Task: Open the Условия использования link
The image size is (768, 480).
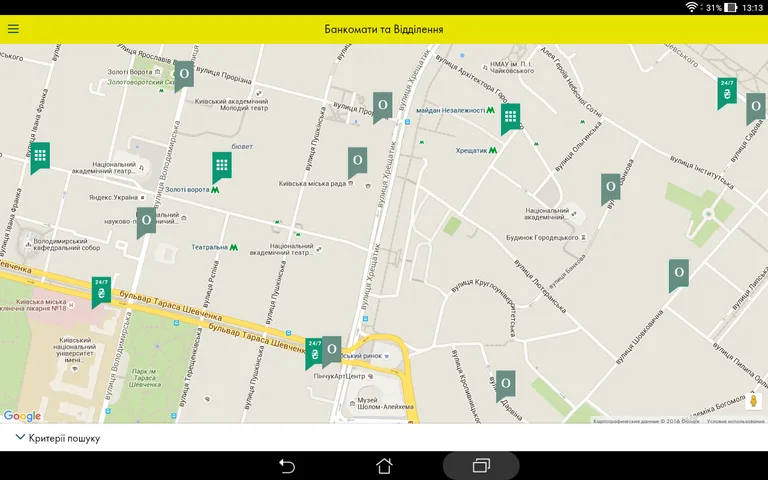Action: point(735,421)
